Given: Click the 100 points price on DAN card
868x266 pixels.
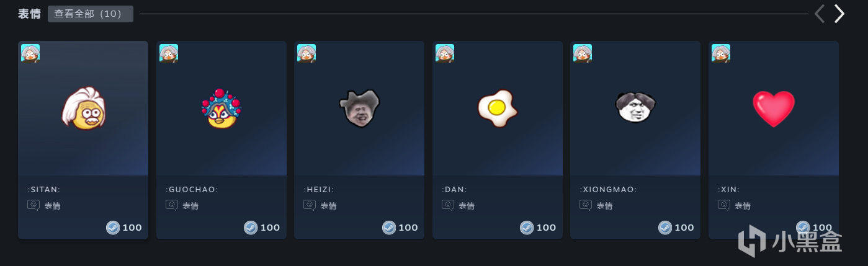Looking at the screenshot, I should (x=546, y=228).
